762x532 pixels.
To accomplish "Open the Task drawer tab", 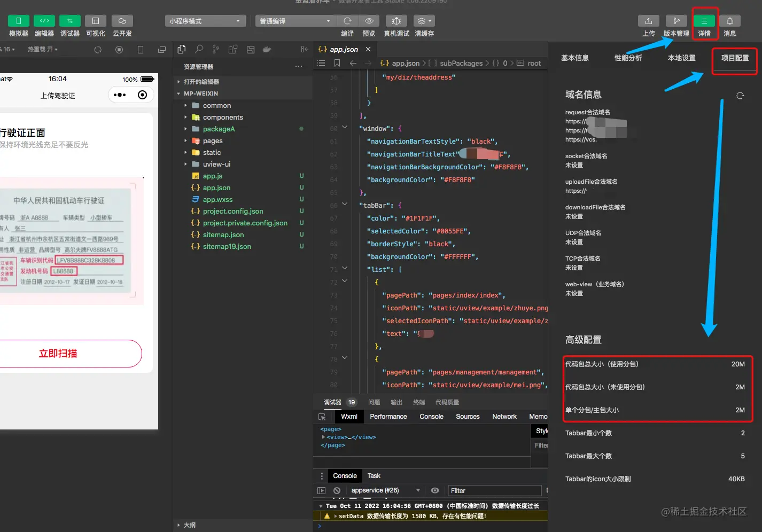I will tap(374, 476).
